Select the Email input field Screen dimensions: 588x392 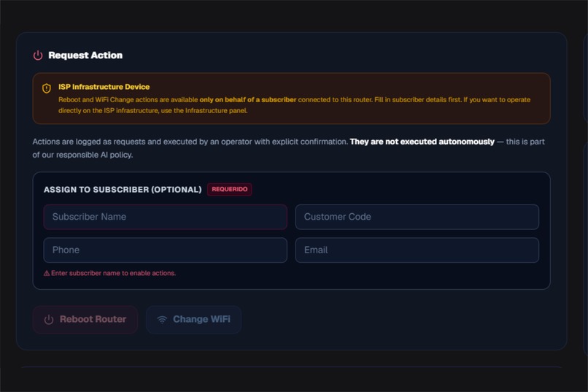pos(417,250)
